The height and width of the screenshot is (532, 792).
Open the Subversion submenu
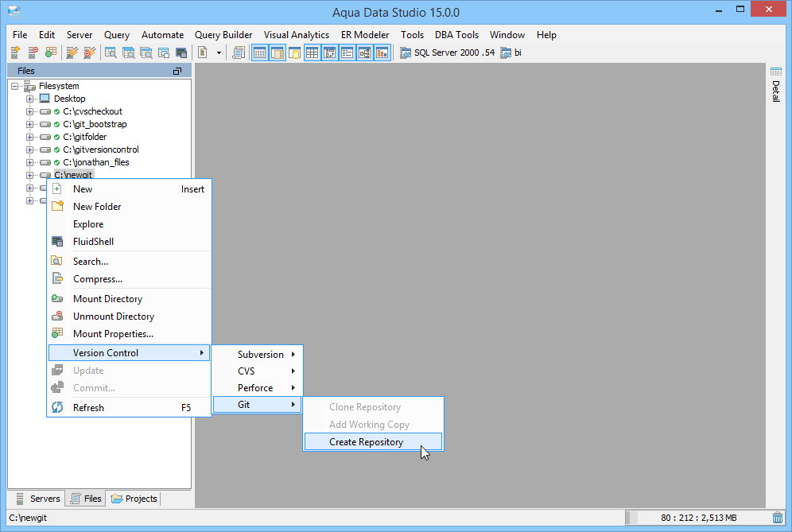pyautogui.click(x=257, y=355)
